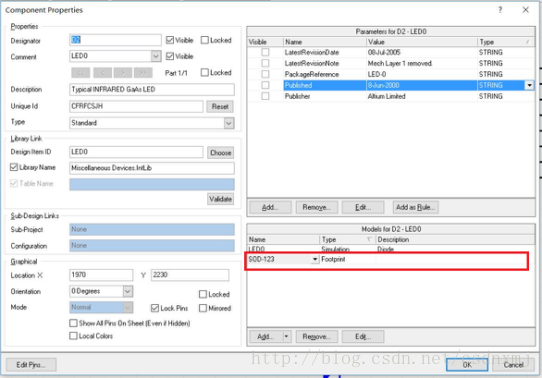Toggle Part Locked checkbox

pos(205,72)
